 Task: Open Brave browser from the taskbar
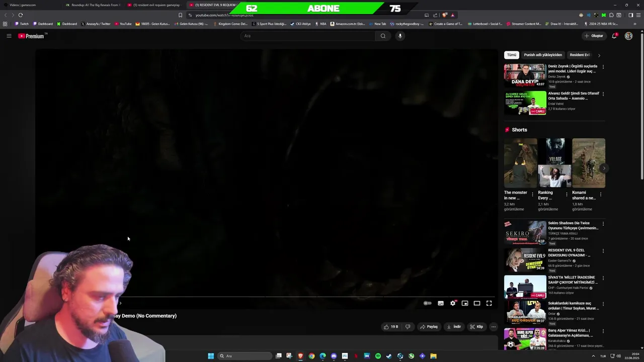point(301,356)
